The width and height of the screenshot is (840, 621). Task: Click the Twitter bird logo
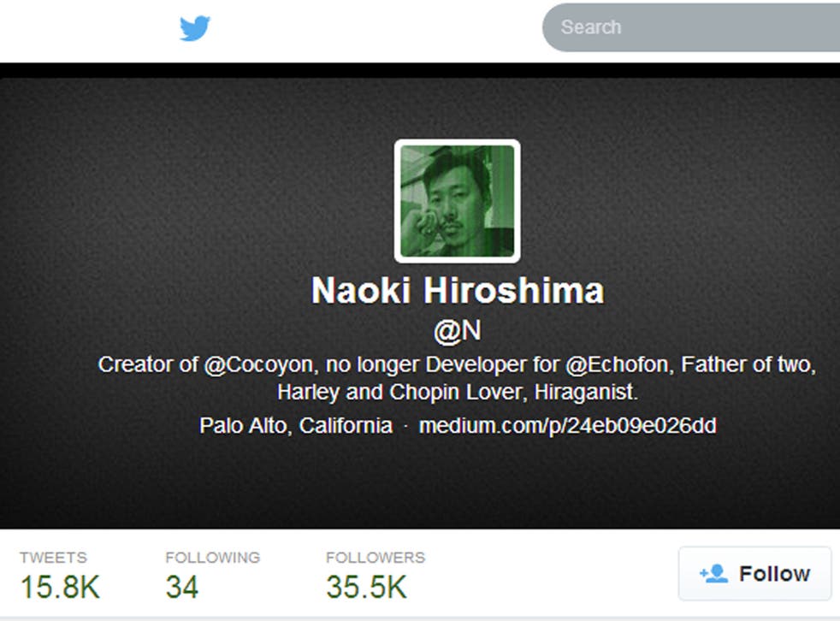(x=194, y=28)
